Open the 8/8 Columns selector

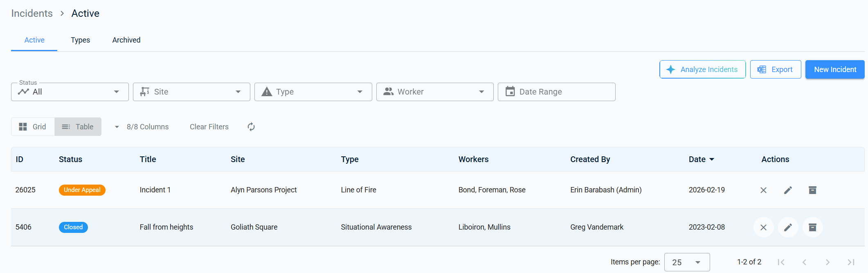tap(142, 127)
